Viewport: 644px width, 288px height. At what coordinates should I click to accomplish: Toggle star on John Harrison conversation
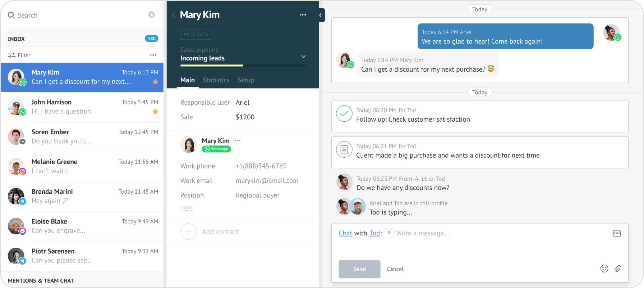tap(155, 112)
